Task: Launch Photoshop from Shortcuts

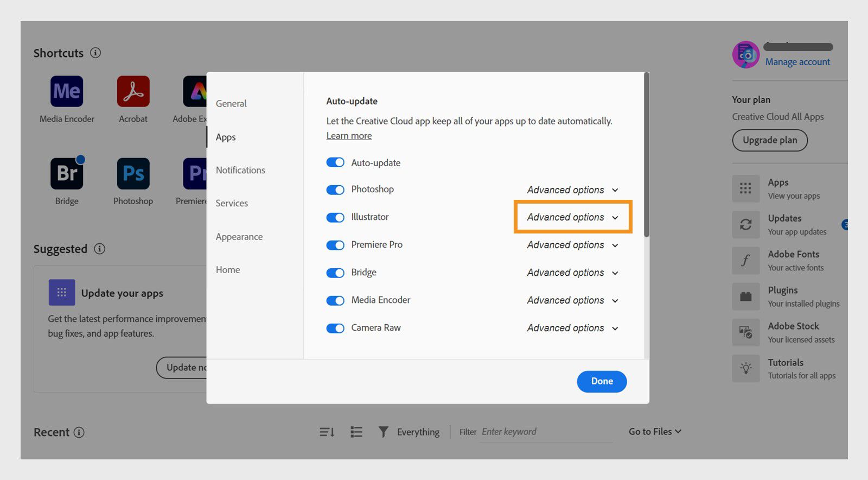Action: (x=133, y=173)
